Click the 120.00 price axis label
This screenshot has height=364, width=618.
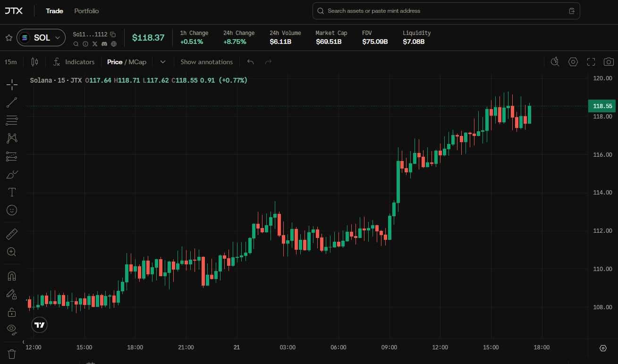(x=602, y=78)
